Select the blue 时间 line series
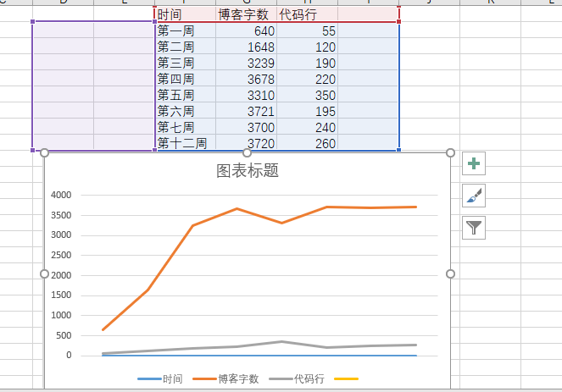Screen dimensions: 562x392 point(259,356)
